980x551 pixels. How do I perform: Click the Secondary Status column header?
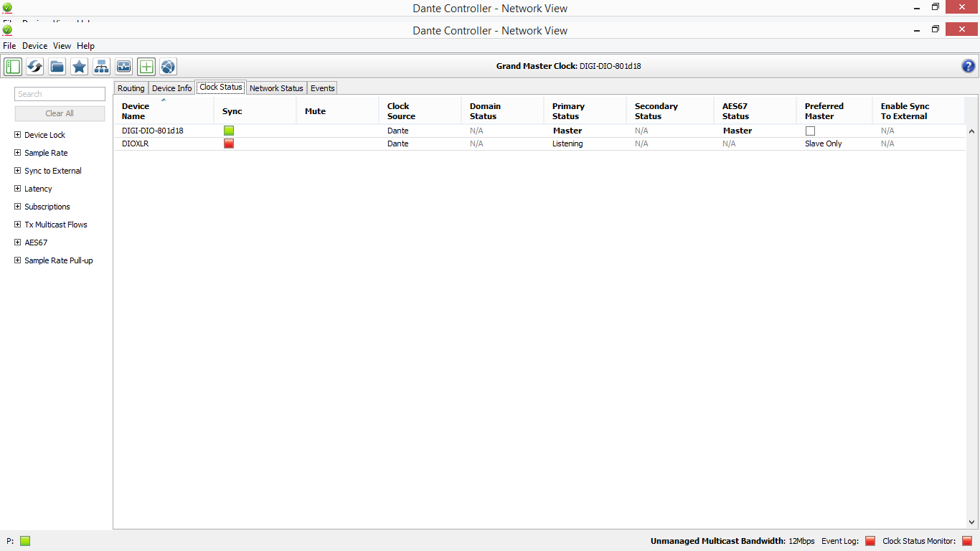click(670, 111)
